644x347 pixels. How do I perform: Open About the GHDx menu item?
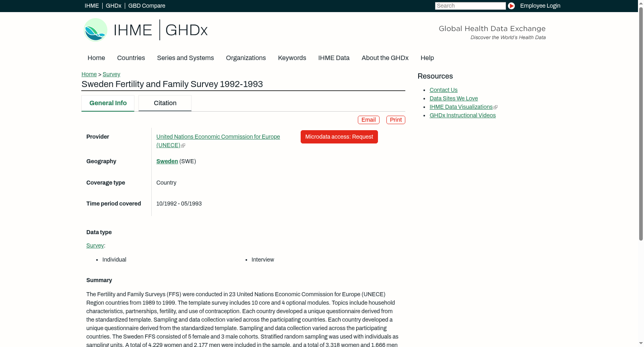click(x=385, y=58)
